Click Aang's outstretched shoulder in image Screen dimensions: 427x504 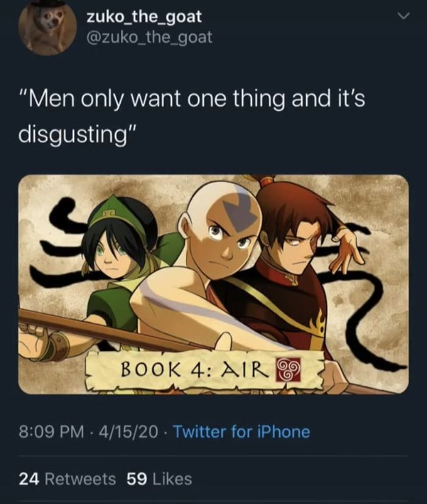click(x=166, y=297)
